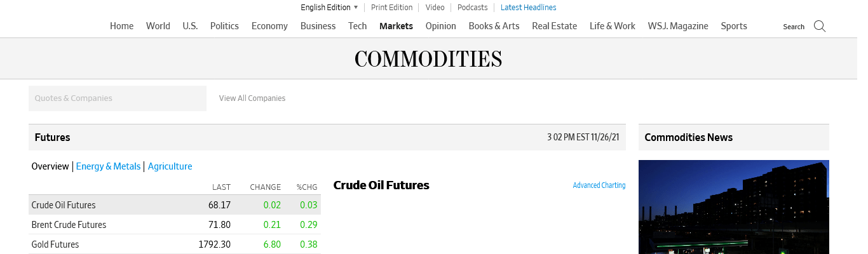The height and width of the screenshot is (254, 868).
Task: Open the Economy section
Action: tap(269, 26)
